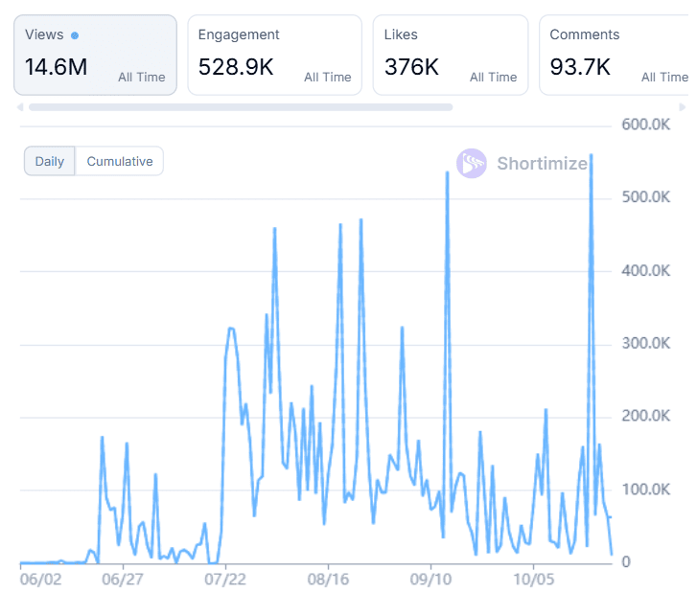Click the chart spike just after 09/10
The height and width of the screenshot is (616, 697).
pyautogui.click(x=448, y=173)
